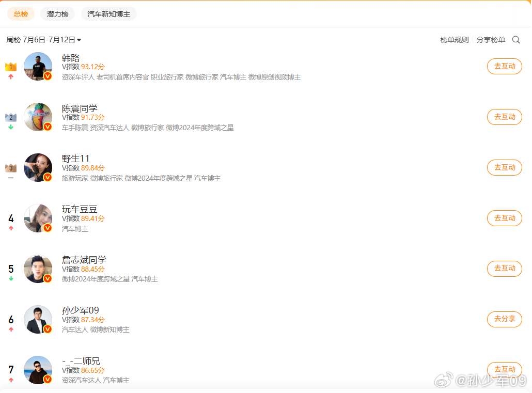Click the red up arrow under rank 6
This screenshot has height=393, width=532.
tap(11, 329)
